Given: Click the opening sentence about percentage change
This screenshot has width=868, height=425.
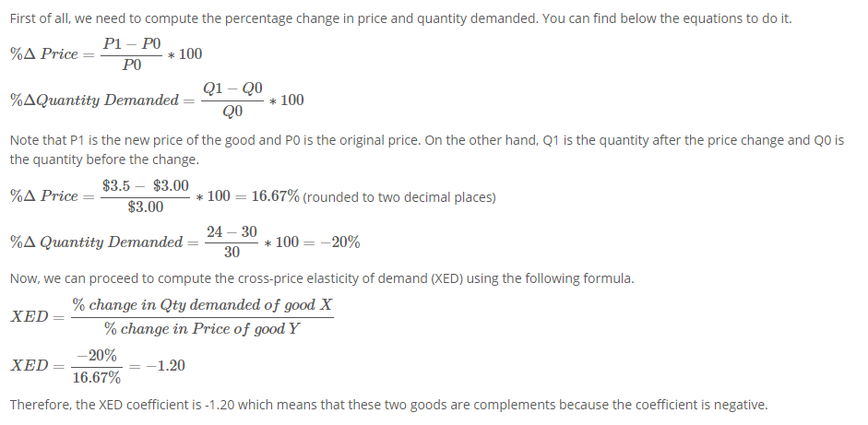Looking at the screenshot, I should pyautogui.click(x=400, y=18).
